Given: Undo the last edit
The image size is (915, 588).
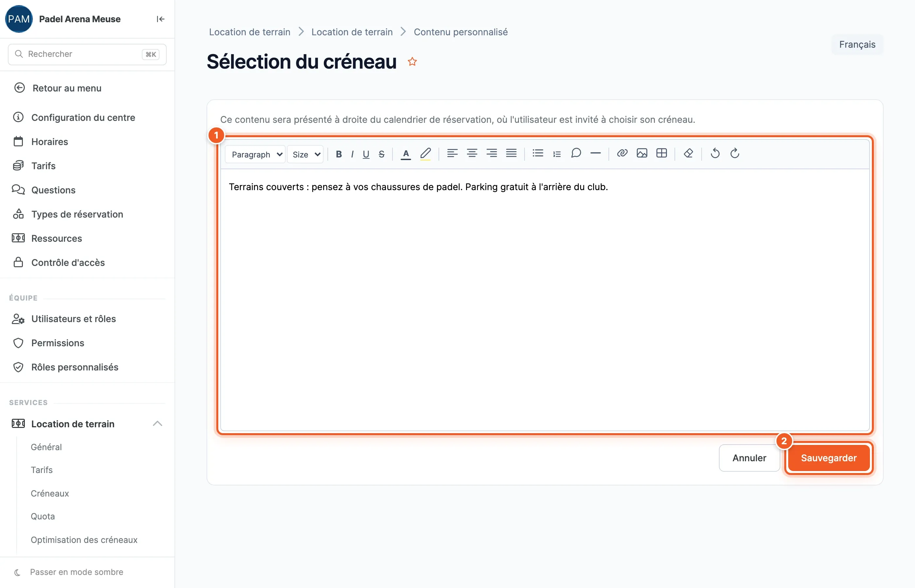Looking at the screenshot, I should point(715,153).
